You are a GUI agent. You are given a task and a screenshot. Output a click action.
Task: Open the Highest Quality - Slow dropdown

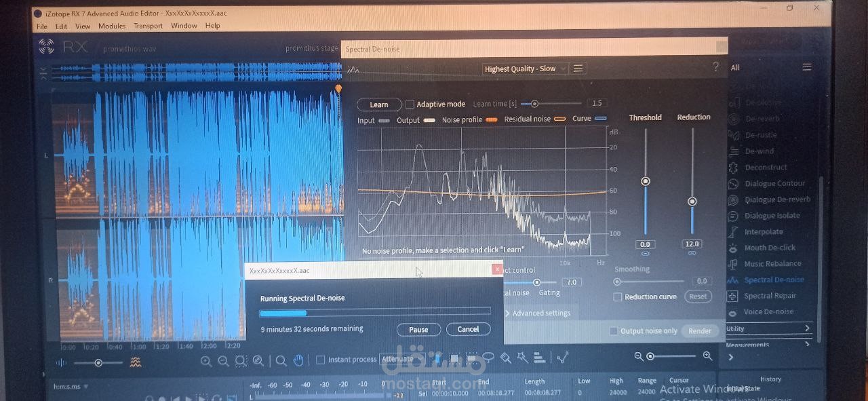[x=526, y=69]
